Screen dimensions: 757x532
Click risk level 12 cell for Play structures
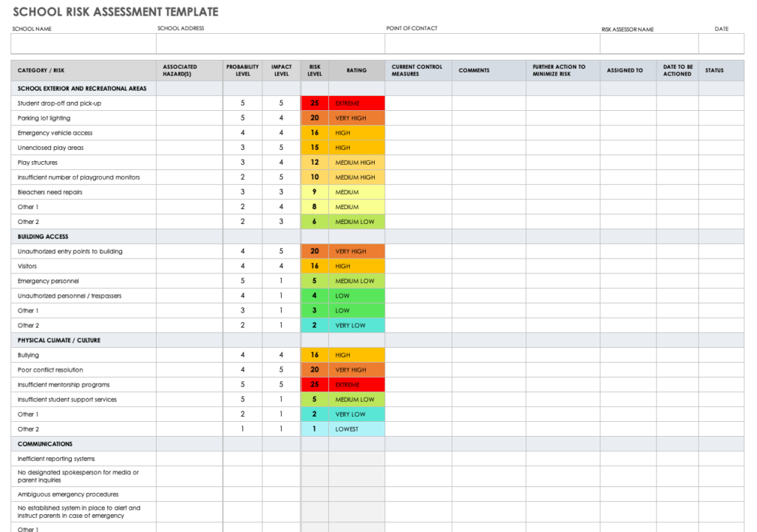click(314, 163)
